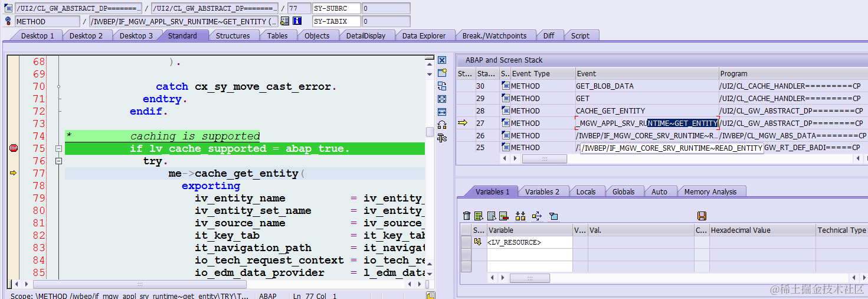Click the line number 77 field in header
Screen dimensions: 868x299
299,8
